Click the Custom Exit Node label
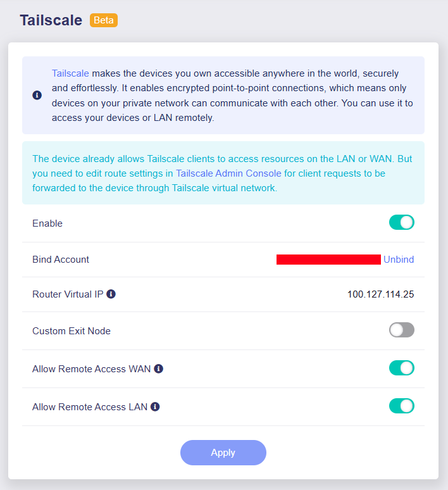The image size is (448, 490). pyautogui.click(x=72, y=331)
